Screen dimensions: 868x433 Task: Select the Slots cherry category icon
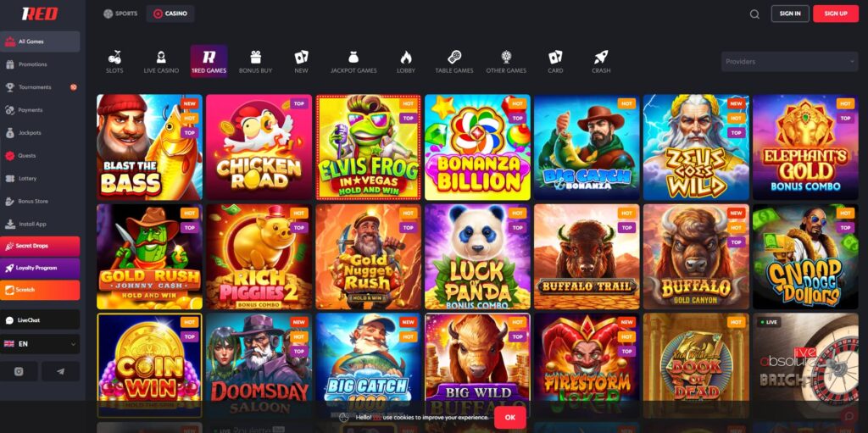[x=114, y=57]
